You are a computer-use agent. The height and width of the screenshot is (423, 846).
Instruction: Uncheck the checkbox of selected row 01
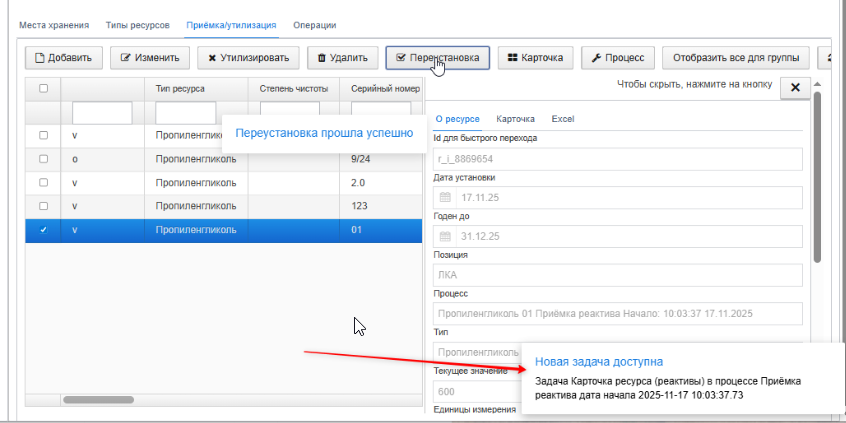[x=44, y=230]
